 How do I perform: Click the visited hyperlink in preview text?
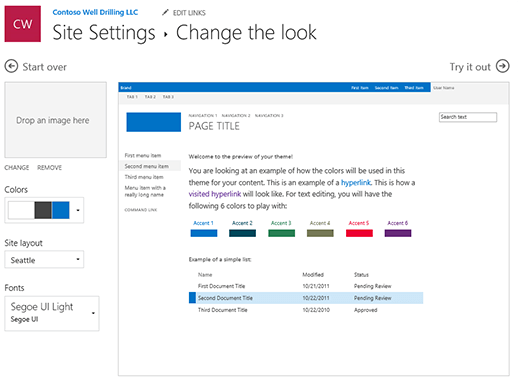215,194
